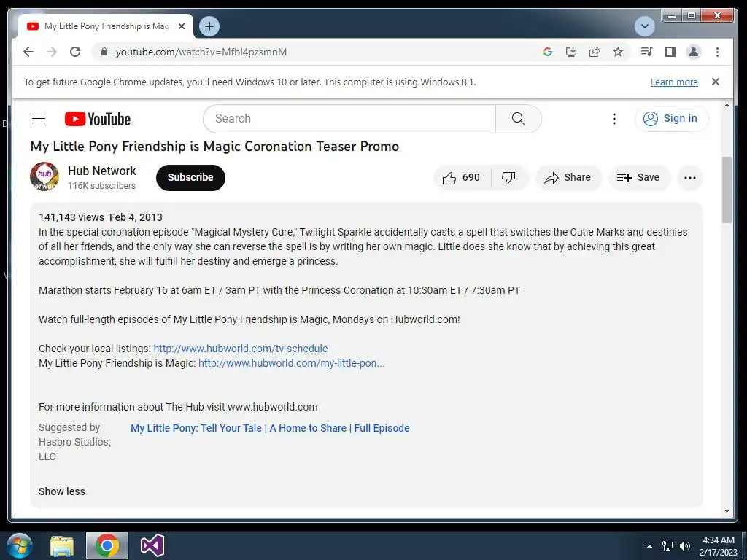Open Tell Your Tale full episode link
Screen dimensions: 747x560
(270, 428)
